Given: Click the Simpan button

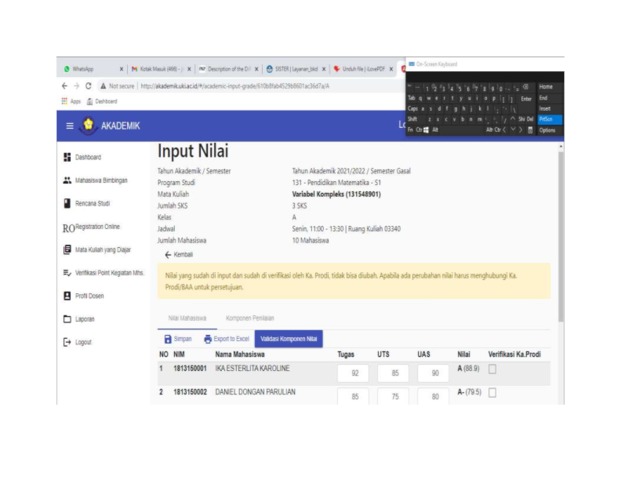Looking at the screenshot, I should coord(177,339).
